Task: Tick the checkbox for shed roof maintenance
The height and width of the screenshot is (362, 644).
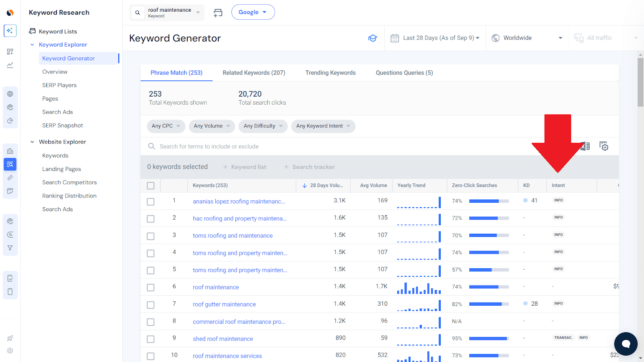Action: coord(151,339)
